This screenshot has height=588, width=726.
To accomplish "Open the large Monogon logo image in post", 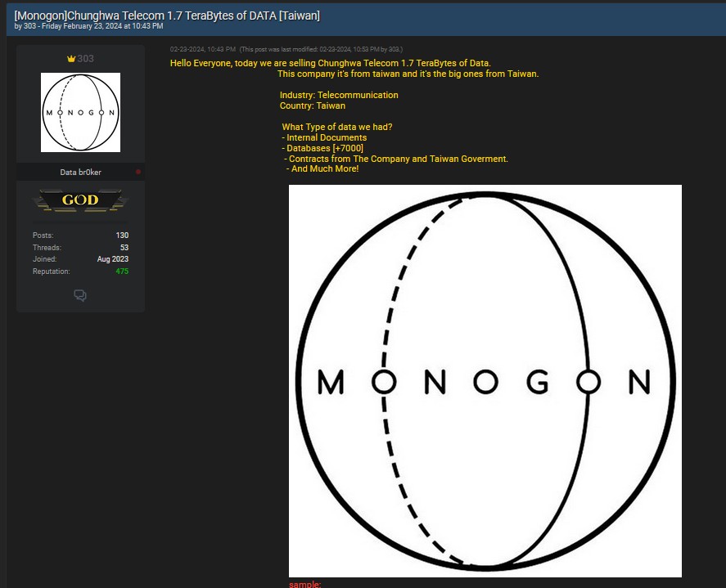I will (485, 380).
